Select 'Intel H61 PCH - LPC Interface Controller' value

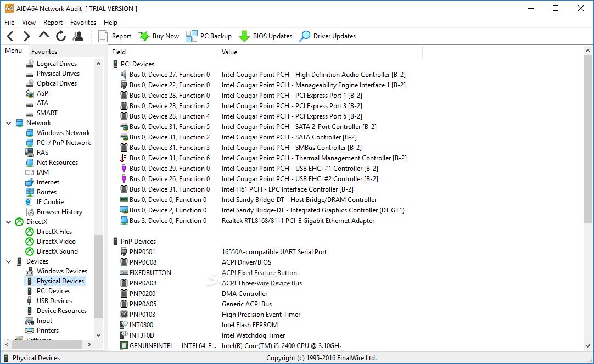click(x=288, y=189)
